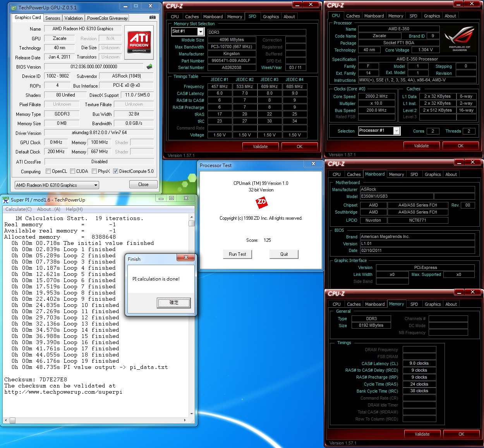This screenshot has height=448, width=484.
Task: Click the Super PI horizontal scrollbar left arrow
Action: point(5,420)
